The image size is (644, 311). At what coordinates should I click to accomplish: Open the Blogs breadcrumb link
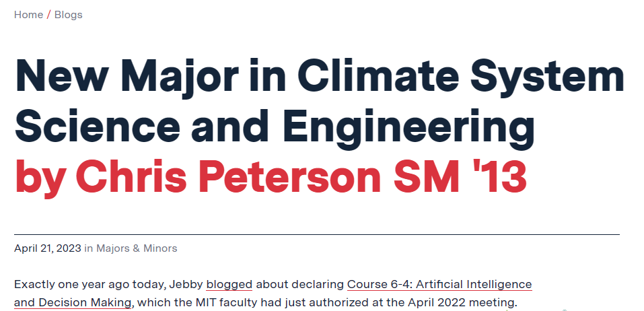[69, 15]
